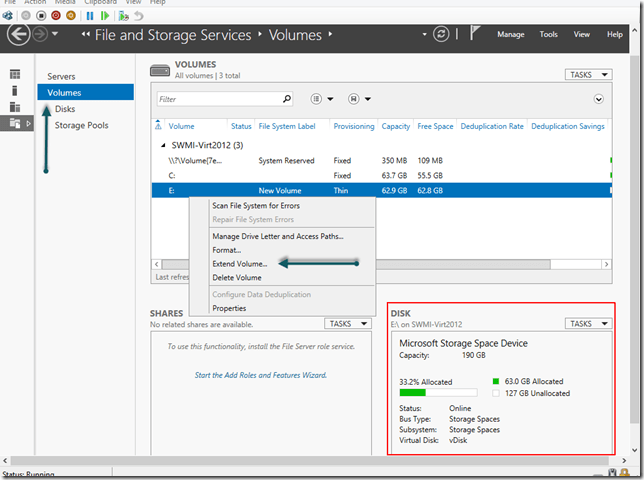
Task: Click the Pause button in VM toolbar
Action: click(x=90, y=16)
